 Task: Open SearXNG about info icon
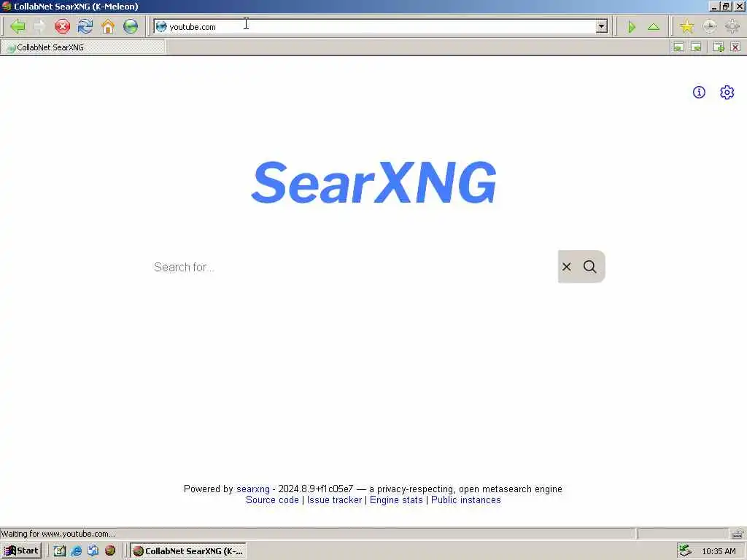pos(699,93)
